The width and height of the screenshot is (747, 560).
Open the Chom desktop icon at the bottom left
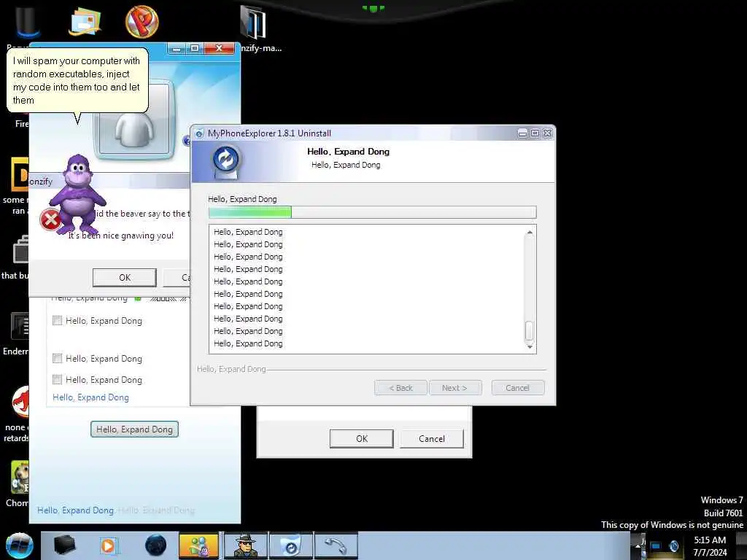point(20,477)
